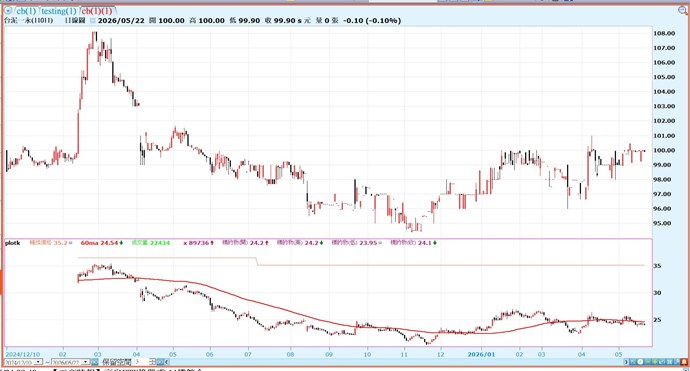Click the x 89736 indicator value

[x=198, y=243]
